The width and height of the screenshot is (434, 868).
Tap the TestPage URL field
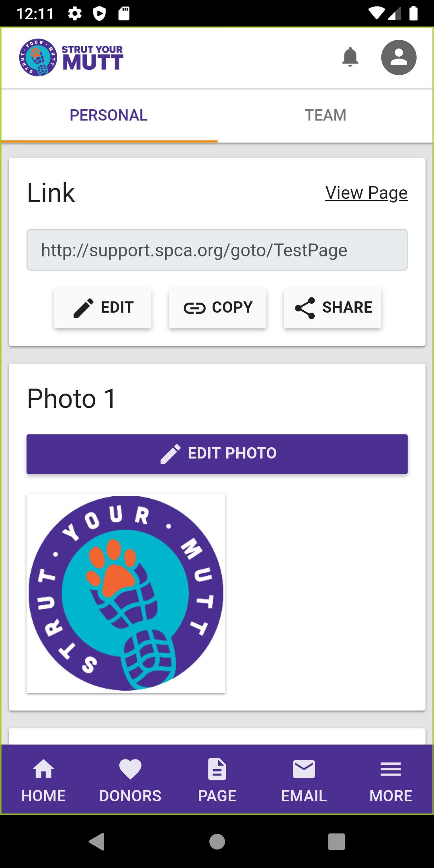click(217, 250)
